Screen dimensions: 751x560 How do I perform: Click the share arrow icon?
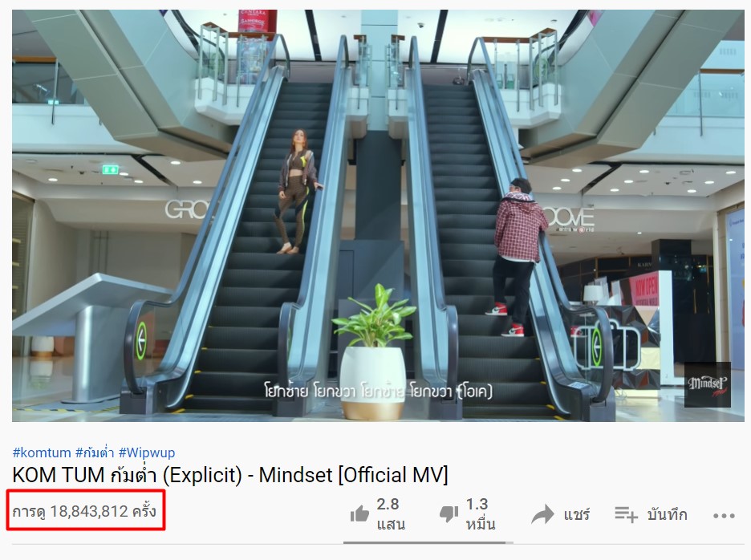pos(542,514)
